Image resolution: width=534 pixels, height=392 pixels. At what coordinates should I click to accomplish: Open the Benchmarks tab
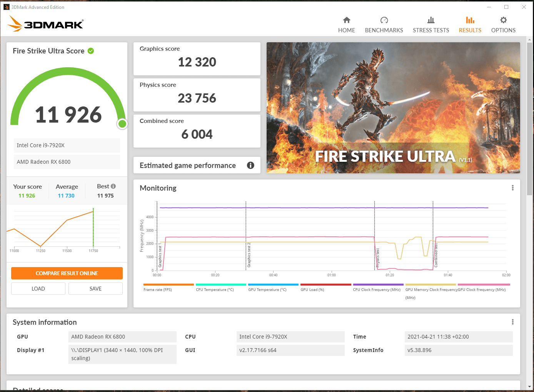384,25
